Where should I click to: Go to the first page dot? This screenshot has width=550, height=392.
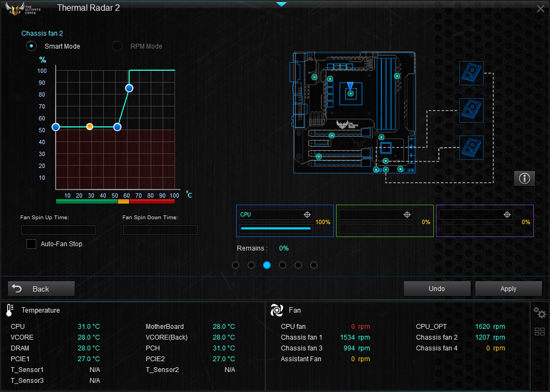(236, 265)
